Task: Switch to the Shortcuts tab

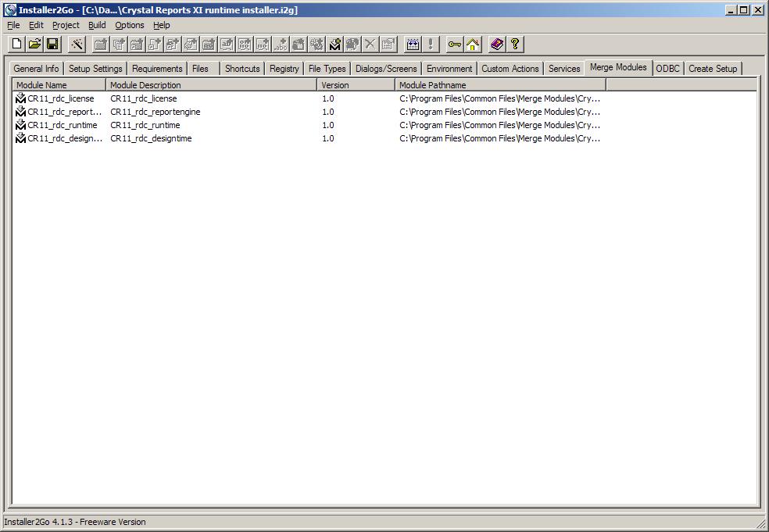Action: 242,69
